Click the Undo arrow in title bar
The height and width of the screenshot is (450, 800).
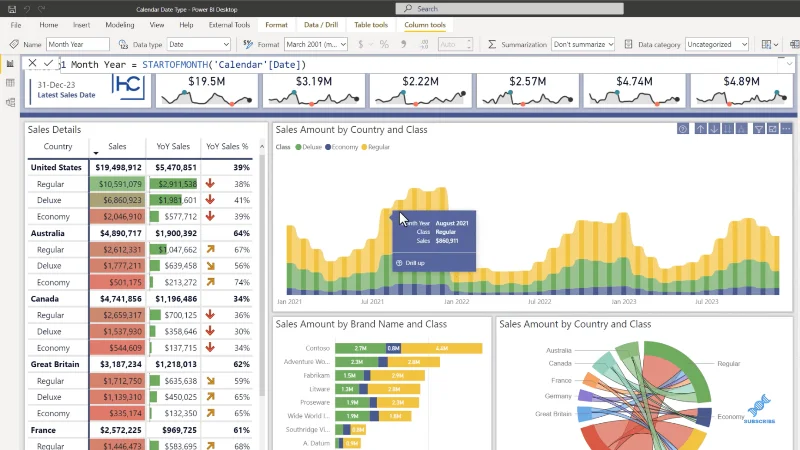(x=27, y=9)
